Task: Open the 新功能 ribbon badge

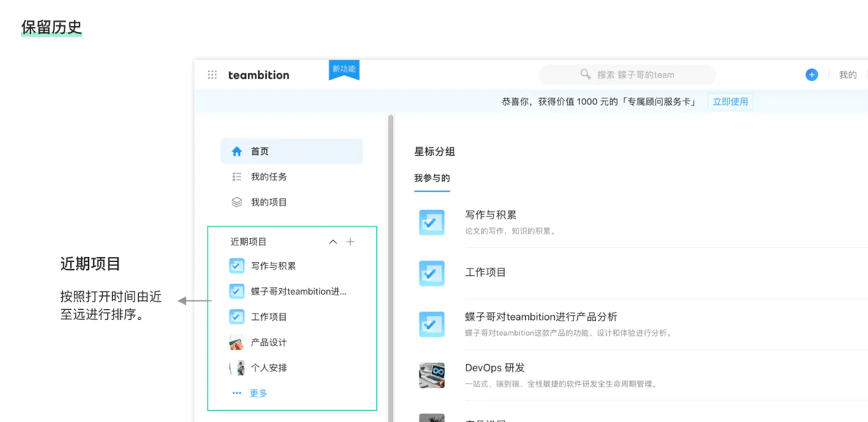Action: pos(344,69)
